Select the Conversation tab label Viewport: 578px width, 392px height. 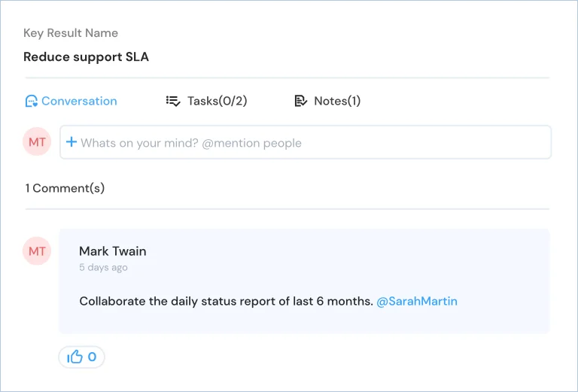coord(79,101)
